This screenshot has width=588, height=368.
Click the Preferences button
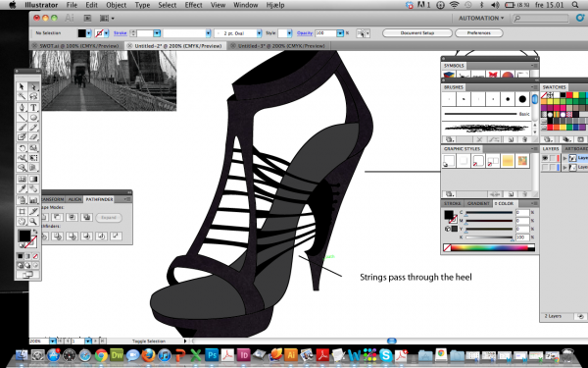(479, 33)
